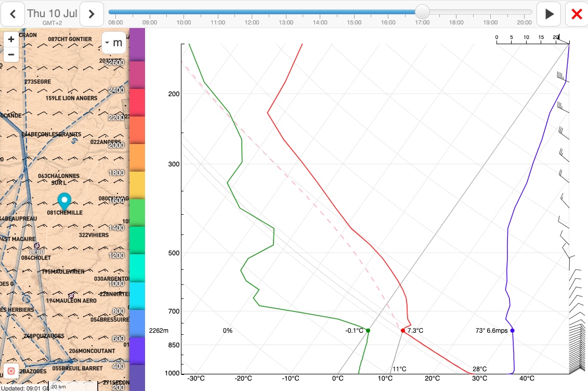Click the green dew point marker at -0.1°C
The width and height of the screenshot is (588, 391).
click(368, 331)
